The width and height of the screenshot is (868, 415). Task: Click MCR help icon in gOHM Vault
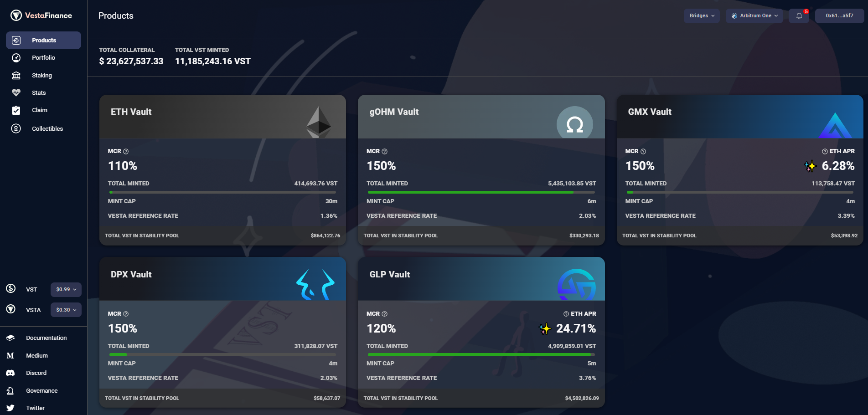point(384,151)
